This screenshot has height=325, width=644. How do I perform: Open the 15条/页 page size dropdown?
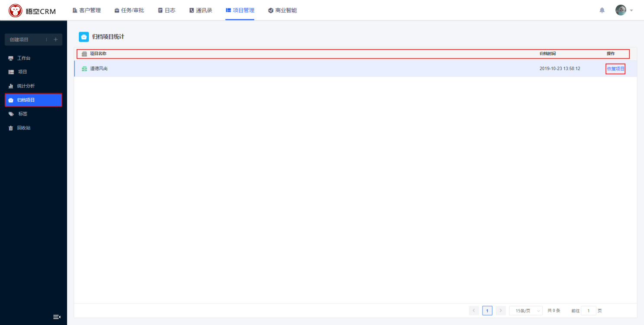[526, 311]
